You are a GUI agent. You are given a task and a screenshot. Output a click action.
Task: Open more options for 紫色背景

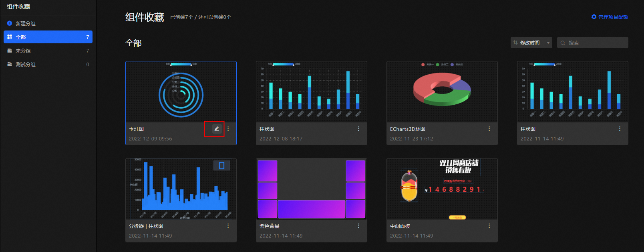click(x=358, y=226)
